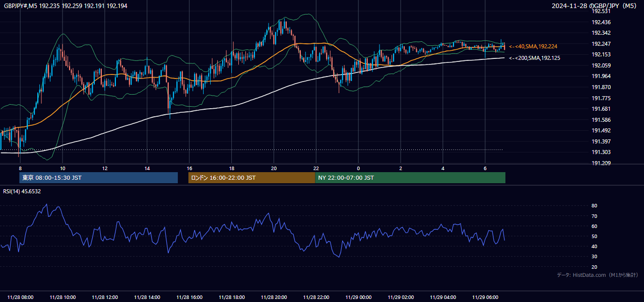Click hour tick label 20 under price chart

click(274, 168)
